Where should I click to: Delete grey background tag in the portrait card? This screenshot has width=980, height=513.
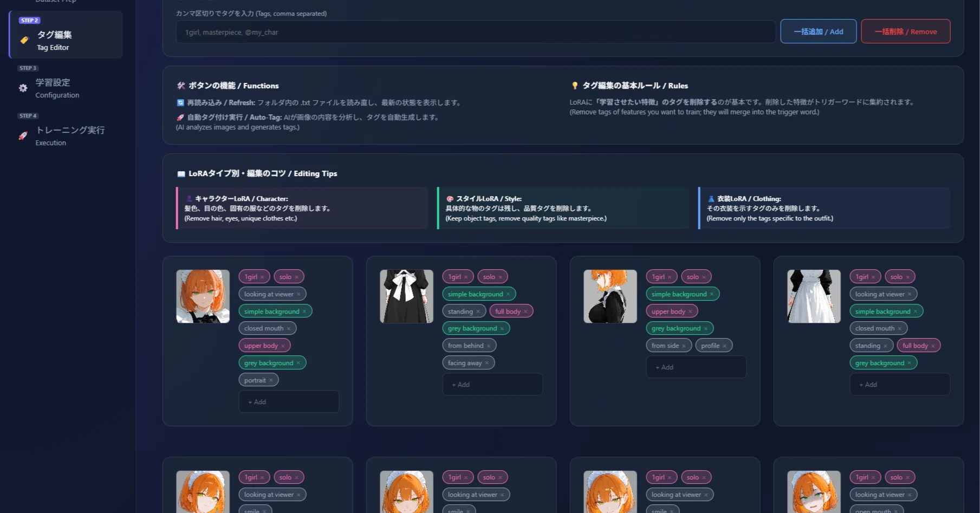[298, 363]
